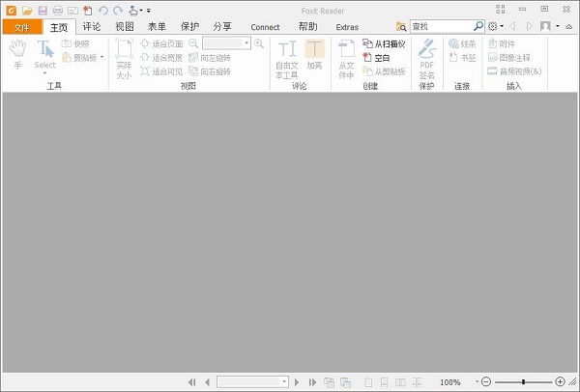The height and width of the screenshot is (392, 580).
Task: Create PDF from file (从文件中)
Action: [x=346, y=59]
